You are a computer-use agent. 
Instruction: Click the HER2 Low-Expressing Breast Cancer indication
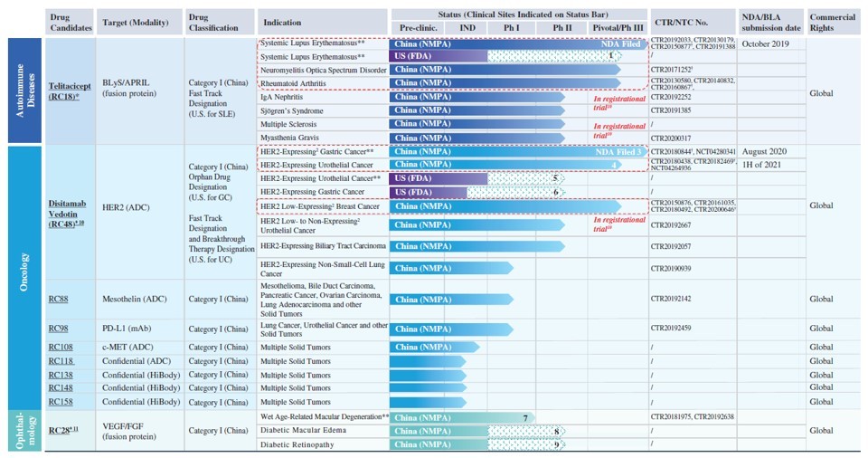(320, 206)
